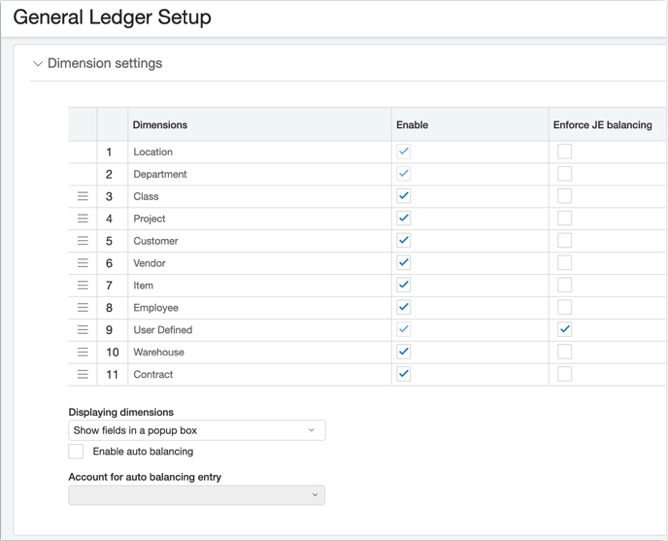Uncheck Enable checkbox for Class dimension
This screenshot has height=541, width=668.
pos(404,197)
